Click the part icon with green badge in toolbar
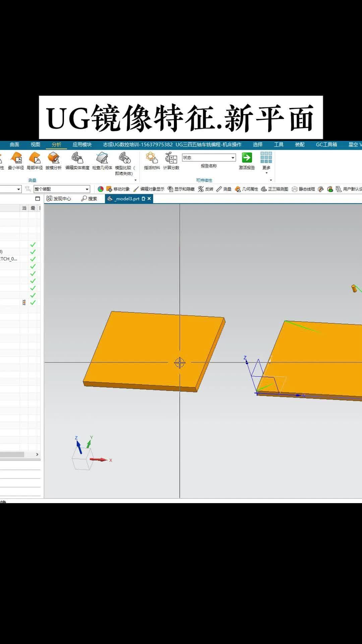Screen dimensions: 362x644 pyautogui.click(x=330, y=189)
